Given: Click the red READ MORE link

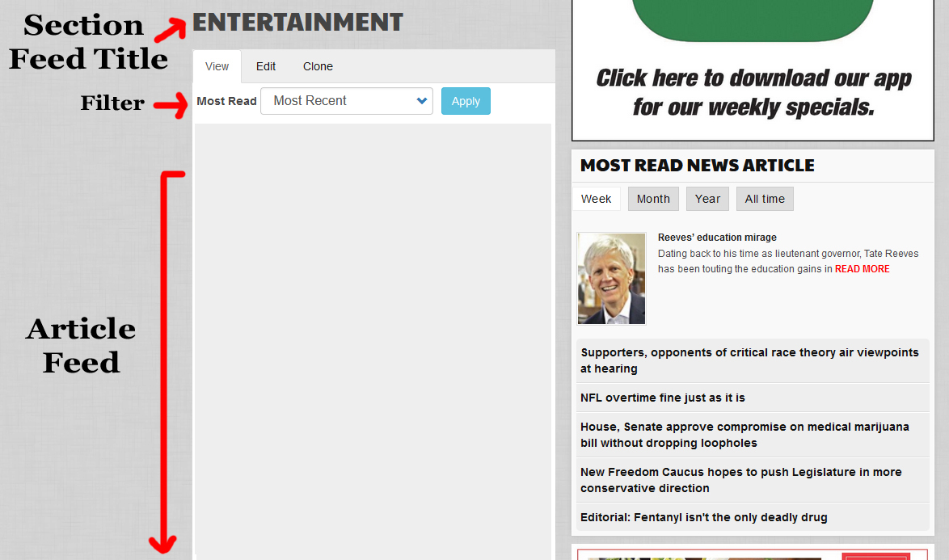Looking at the screenshot, I should coord(862,269).
